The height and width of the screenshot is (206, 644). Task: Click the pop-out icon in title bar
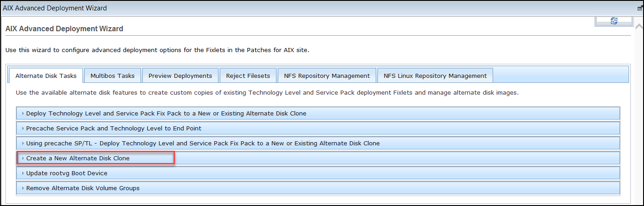pyautogui.click(x=640, y=8)
